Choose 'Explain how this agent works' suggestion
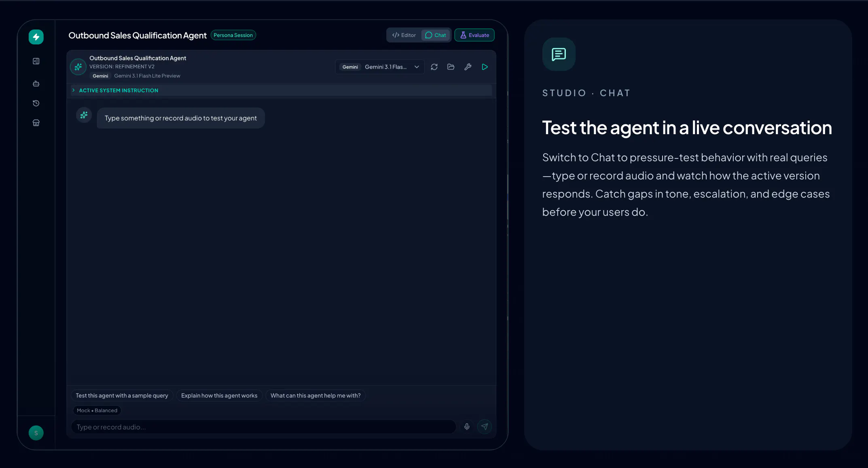The width and height of the screenshot is (868, 468). point(219,396)
